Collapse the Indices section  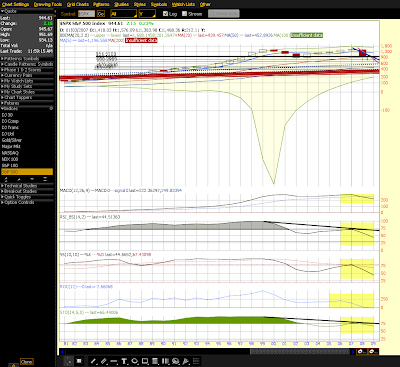coord(23,108)
